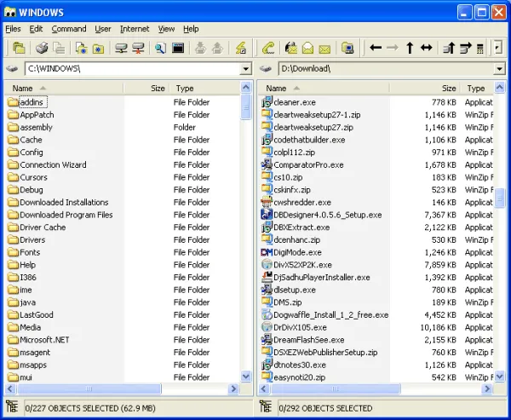511x420 pixels.
Task: Click the magnifier find files icon
Action: coord(160,49)
